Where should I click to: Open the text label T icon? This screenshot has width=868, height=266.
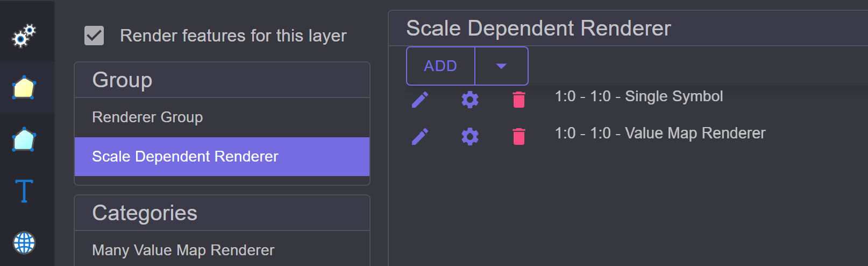tap(24, 191)
